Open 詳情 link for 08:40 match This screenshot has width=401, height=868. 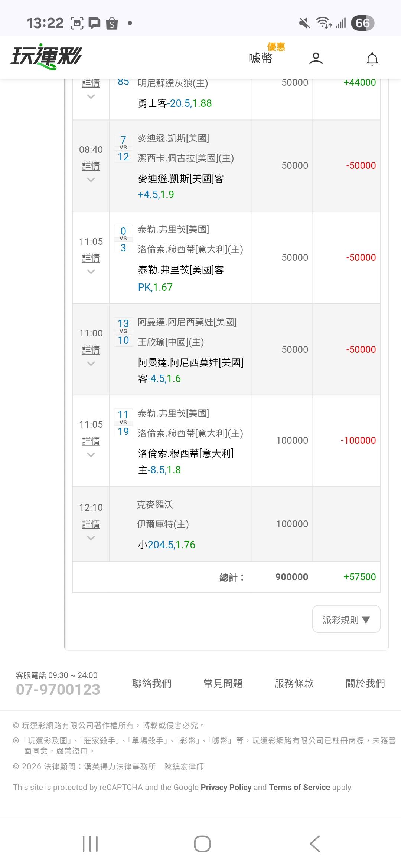pyautogui.click(x=91, y=166)
